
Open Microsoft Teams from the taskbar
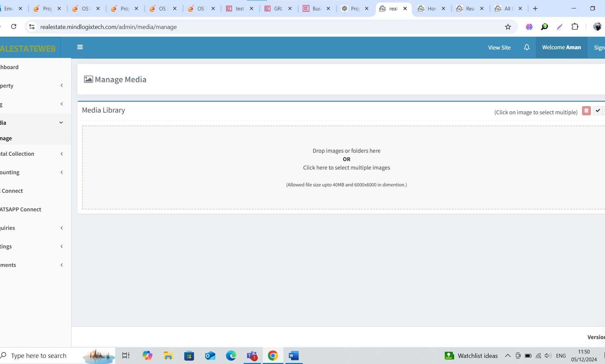tap(252, 356)
